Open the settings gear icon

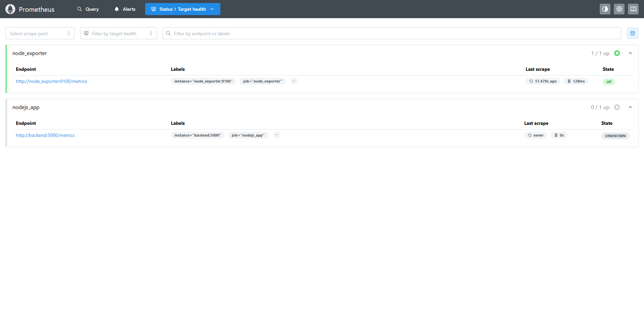[619, 9]
